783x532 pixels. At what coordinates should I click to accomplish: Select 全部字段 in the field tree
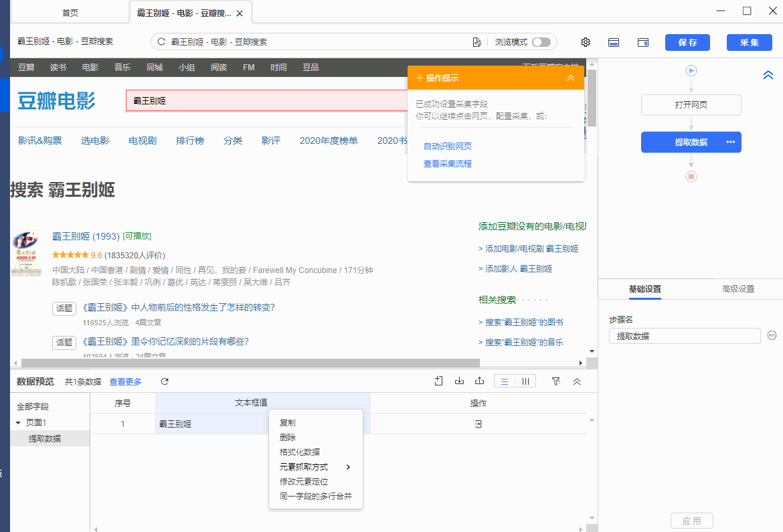(x=33, y=407)
